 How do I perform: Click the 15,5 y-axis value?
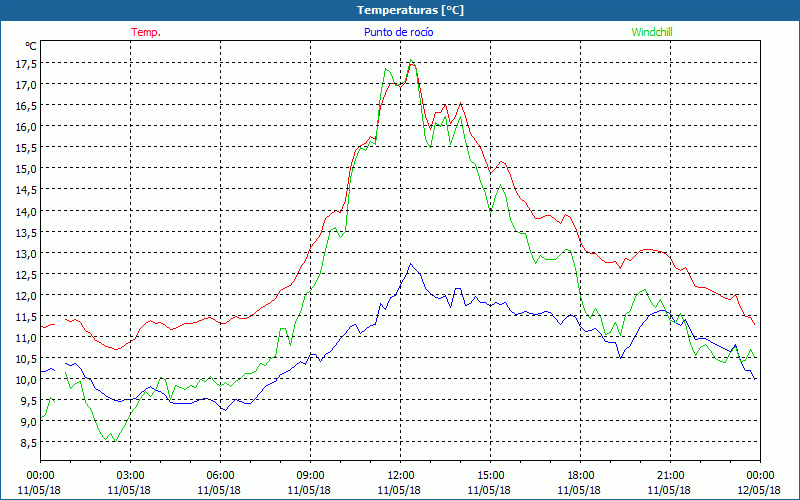(27, 147)
